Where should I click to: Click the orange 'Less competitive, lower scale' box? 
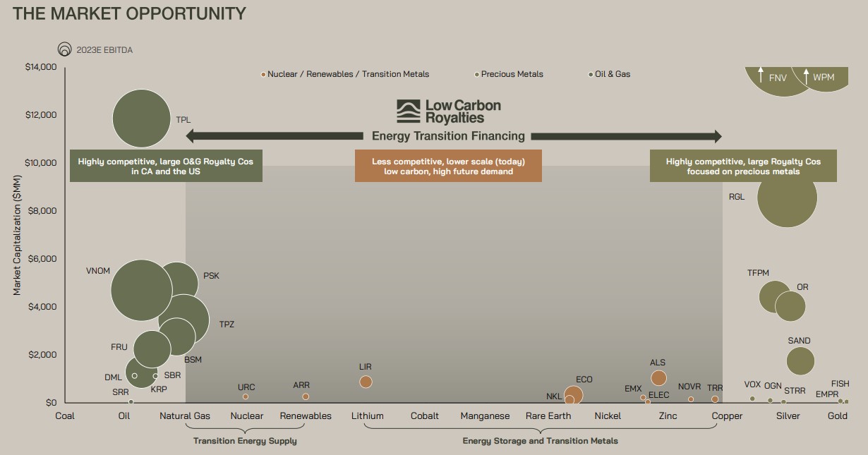click(x=448, y=166)
